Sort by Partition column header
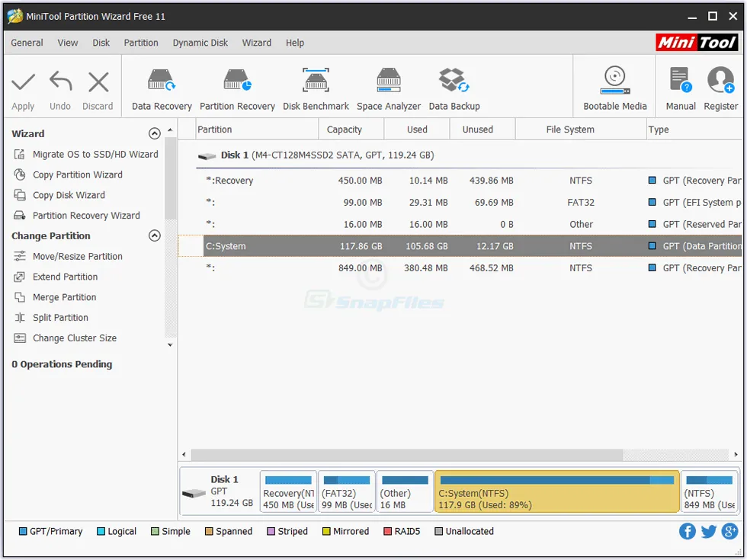The width and height of the screenshot is (747, 560). (257, 130)
